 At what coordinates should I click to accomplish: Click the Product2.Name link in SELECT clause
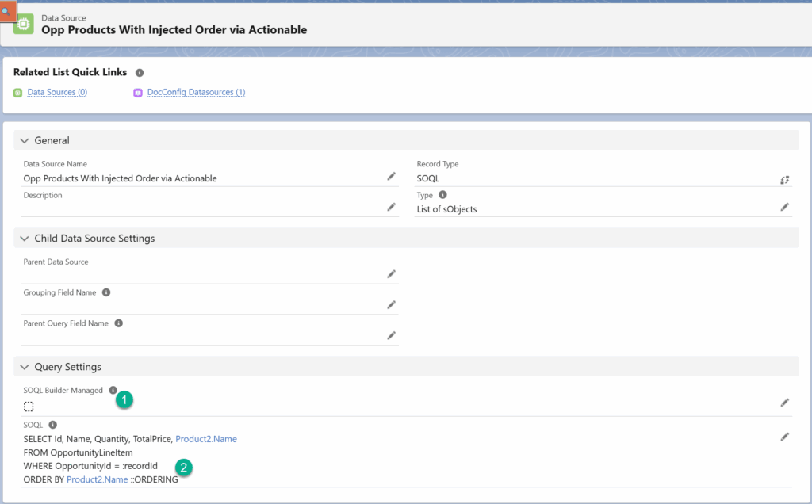[206, 439]
